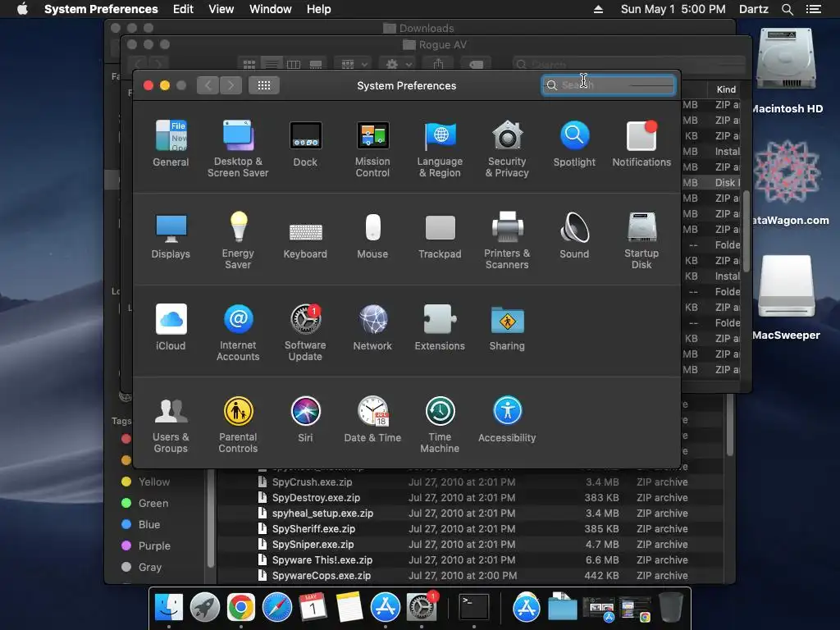The width and height of the screenshot is (840, 630).
Task: Open Notifications preferences
Action: (641, 143)
